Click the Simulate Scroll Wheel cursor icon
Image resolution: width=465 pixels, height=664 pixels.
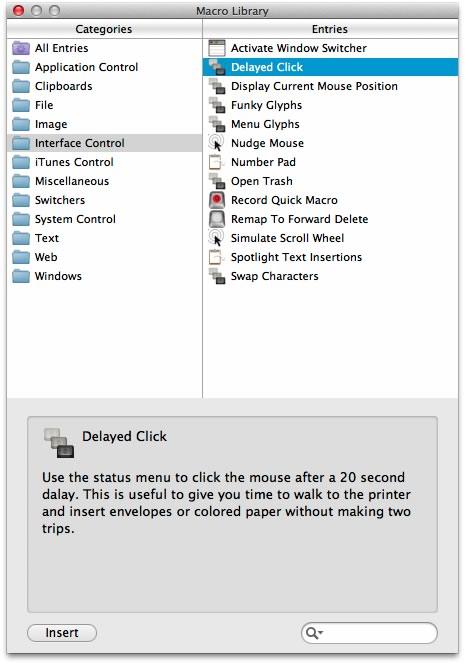[216, 238]
